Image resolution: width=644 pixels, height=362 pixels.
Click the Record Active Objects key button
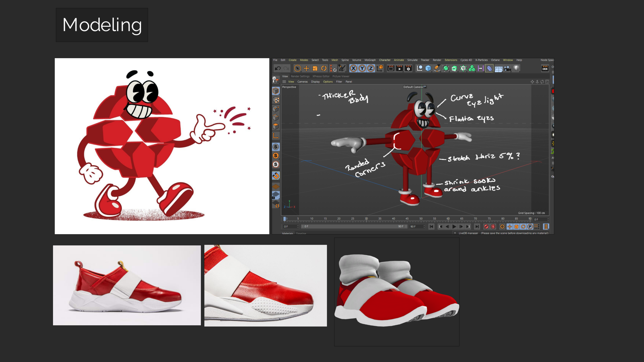coord(486,227)
